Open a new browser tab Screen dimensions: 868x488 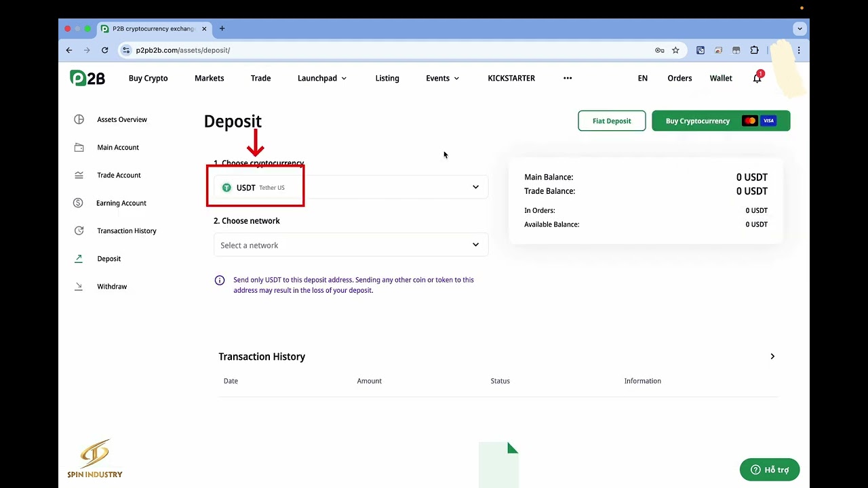click(x=222, y=28)
